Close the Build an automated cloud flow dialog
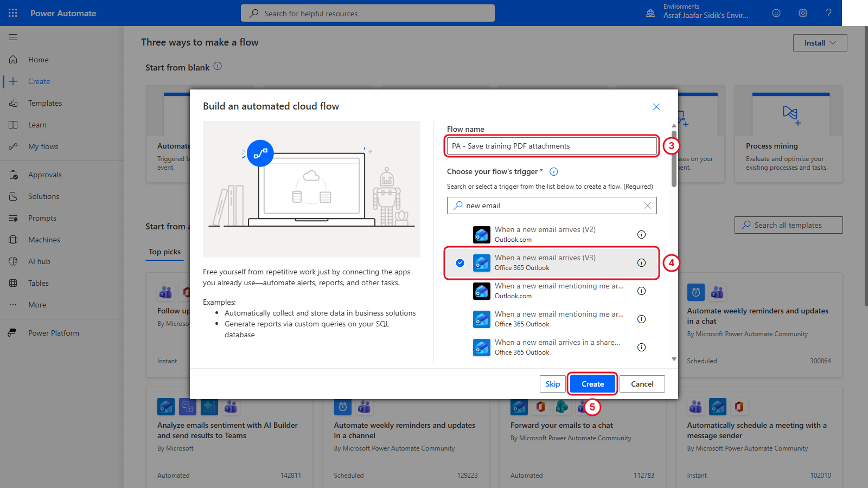Image resolution: width=868 pixels, height=488 pixels. [656, 107]
